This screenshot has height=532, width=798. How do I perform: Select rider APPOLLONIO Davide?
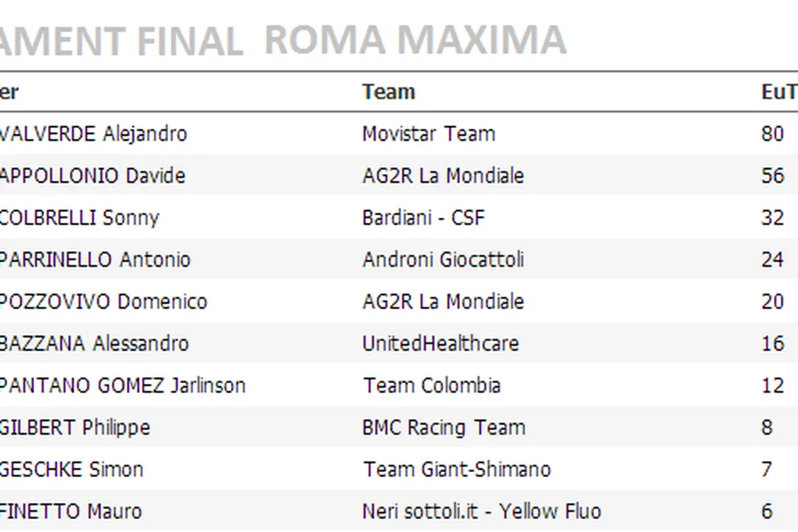[92, 176]
